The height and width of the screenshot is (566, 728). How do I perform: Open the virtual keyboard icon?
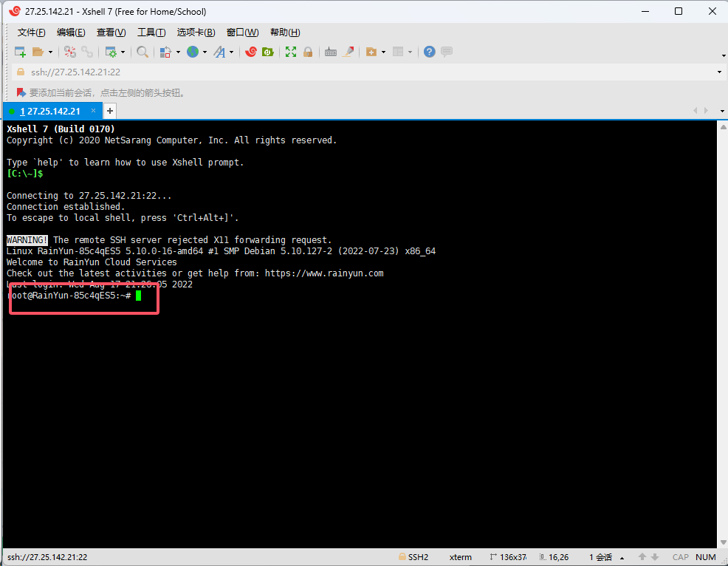coord(331,52)
